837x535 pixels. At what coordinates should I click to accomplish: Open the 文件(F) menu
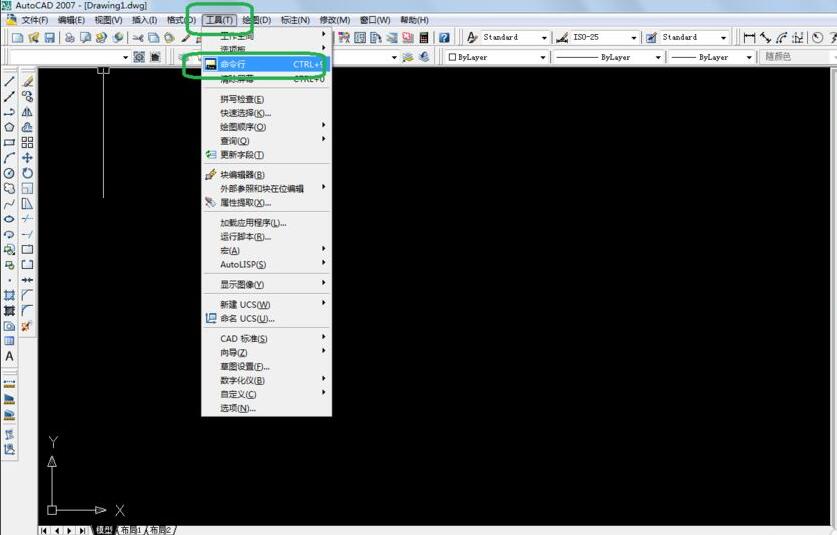pyautogui.click(x=35, y=20)
